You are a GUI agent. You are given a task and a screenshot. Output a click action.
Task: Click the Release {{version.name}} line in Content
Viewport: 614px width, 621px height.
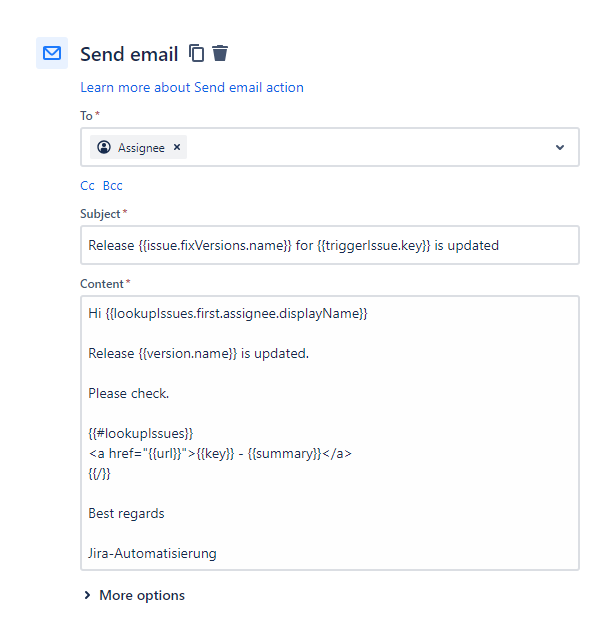[x=198, y=353]
